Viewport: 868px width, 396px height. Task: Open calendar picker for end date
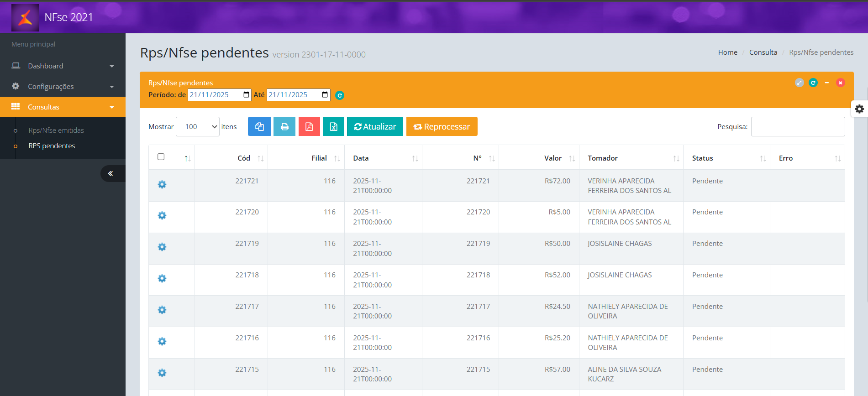point(325,95)
